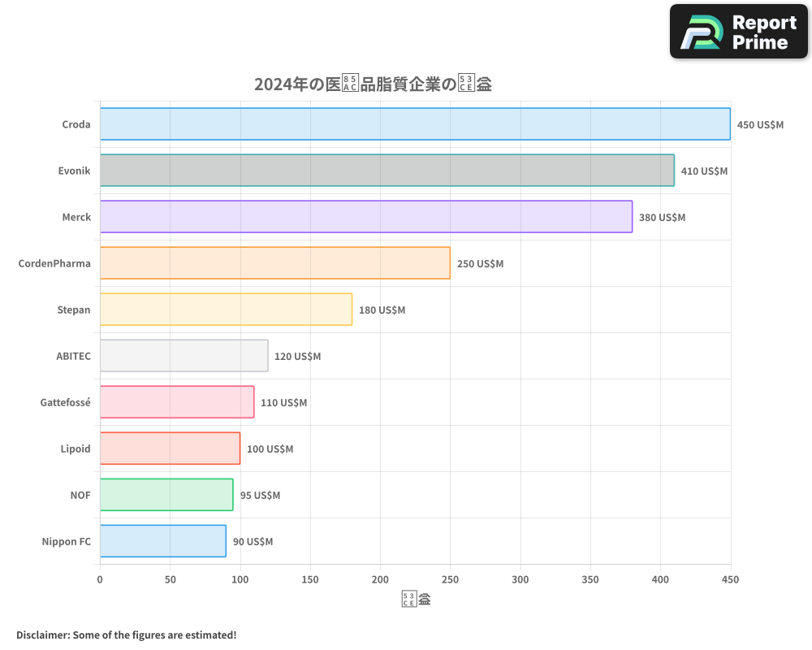Image resolution: width=812 pixels, height=650 pixels.
Task: Click the Nippon FC axis label
Action: coord(67,541)
